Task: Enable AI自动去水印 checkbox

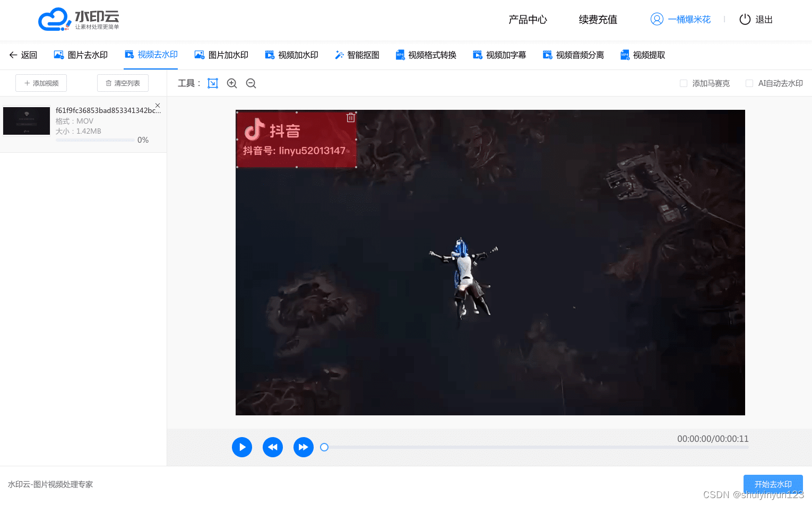Action: tap(749, 83)
